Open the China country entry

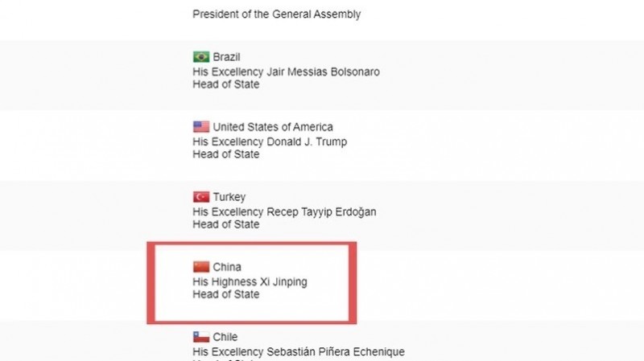click(x=227, y=267)
